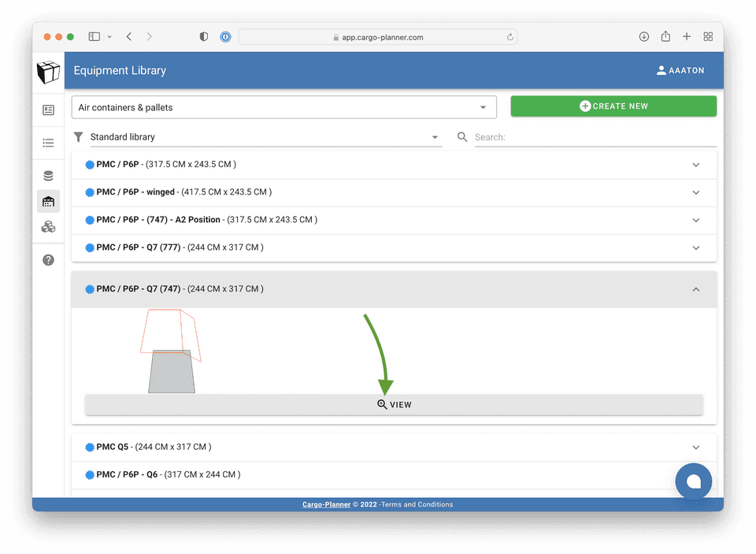Viewport: 756px width, 554px height.
Task: Open the stacked boxes icon in sidebar
Action: [48, 227]
